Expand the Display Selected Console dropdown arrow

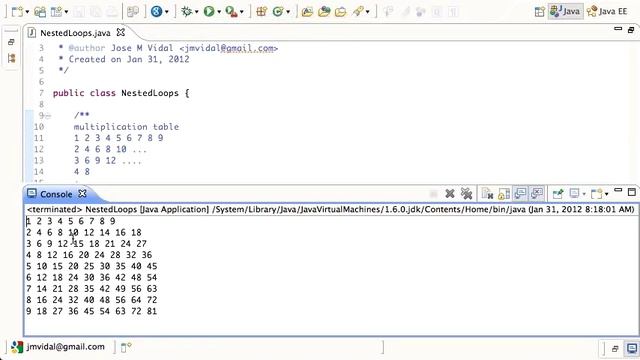[584, 194]
